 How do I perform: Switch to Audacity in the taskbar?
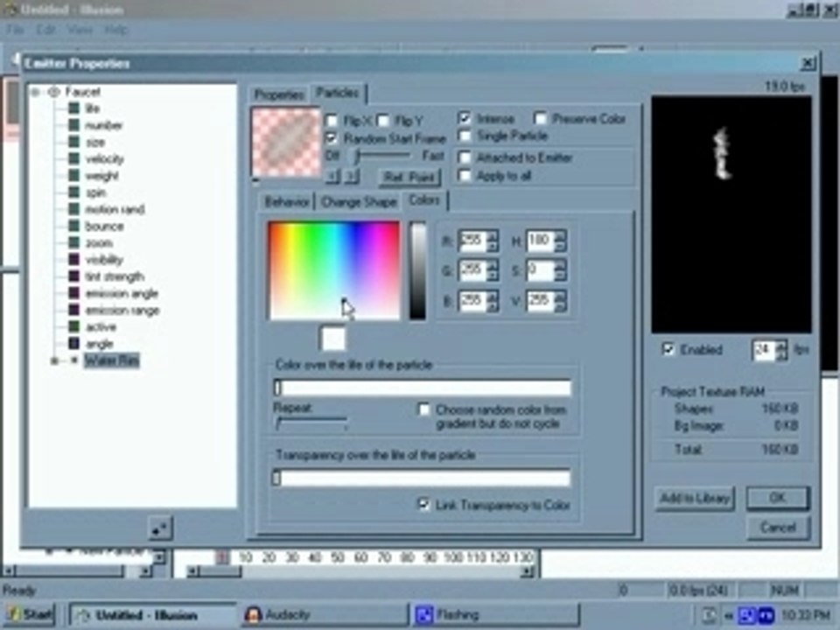pos(324,614)
